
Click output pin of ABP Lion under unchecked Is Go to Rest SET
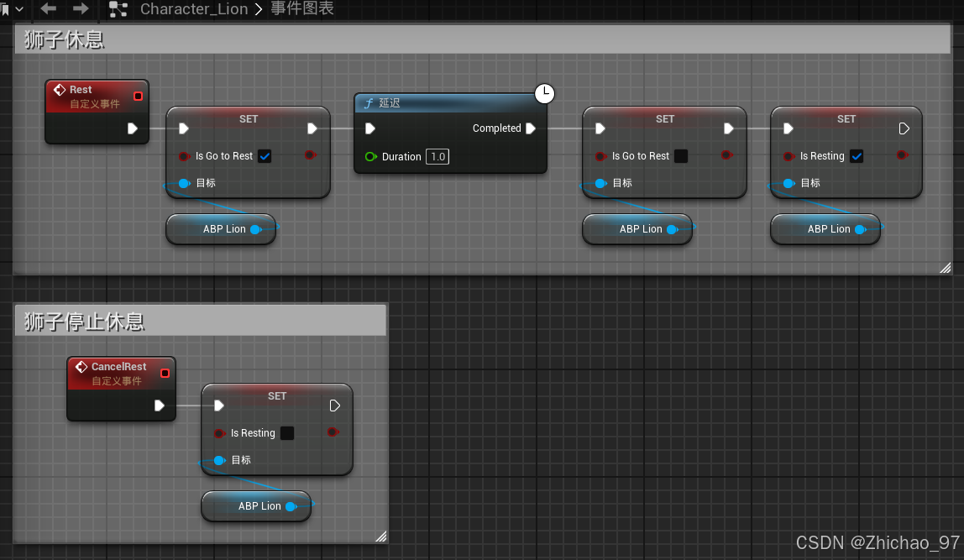[x=673, y=229]
